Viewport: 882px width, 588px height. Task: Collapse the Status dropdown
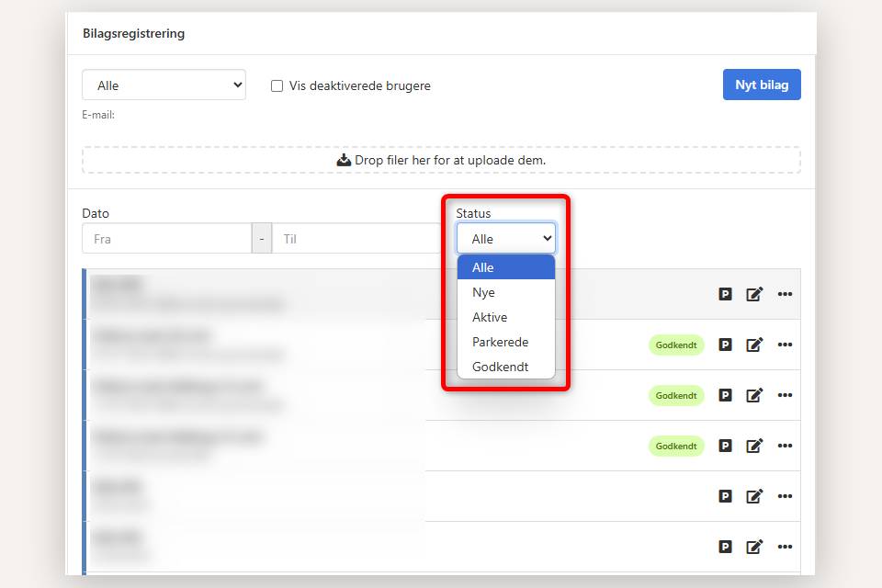[x=506, y=239]
